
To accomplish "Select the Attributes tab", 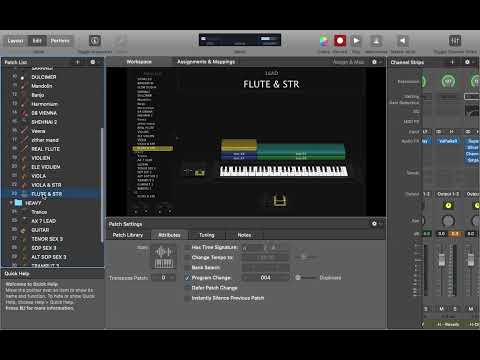I will point(169,235).
